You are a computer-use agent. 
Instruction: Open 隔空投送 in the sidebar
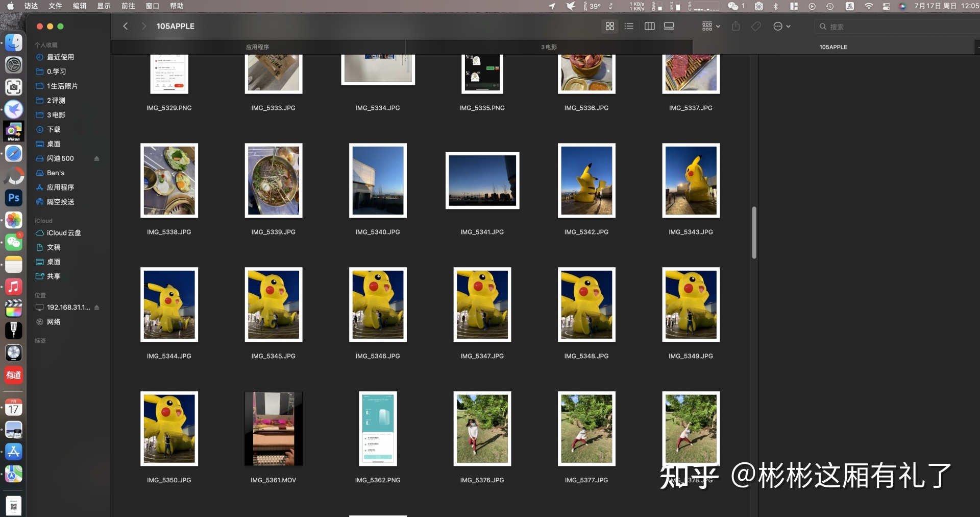[60, 202]
